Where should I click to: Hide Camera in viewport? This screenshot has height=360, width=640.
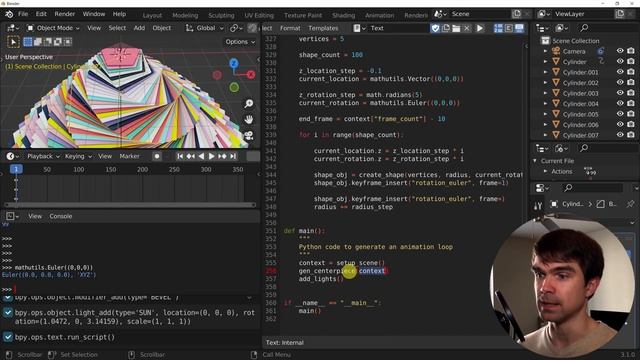[x=620, y=51]
